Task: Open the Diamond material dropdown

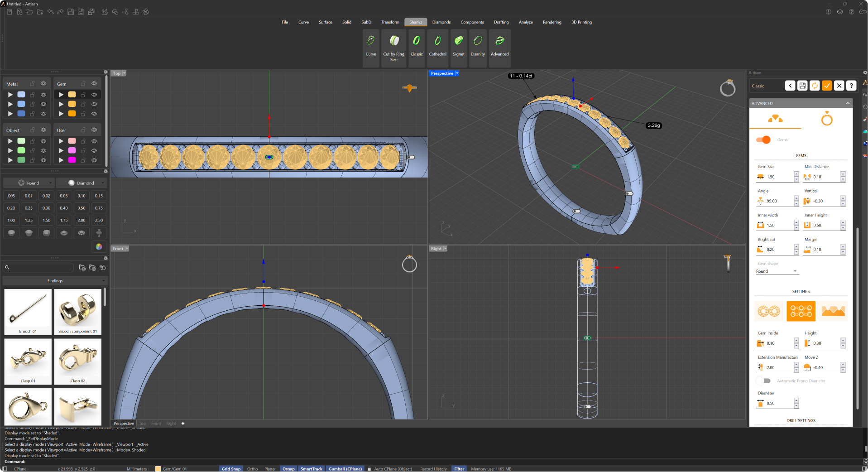Action: click(x=81, y=183)
